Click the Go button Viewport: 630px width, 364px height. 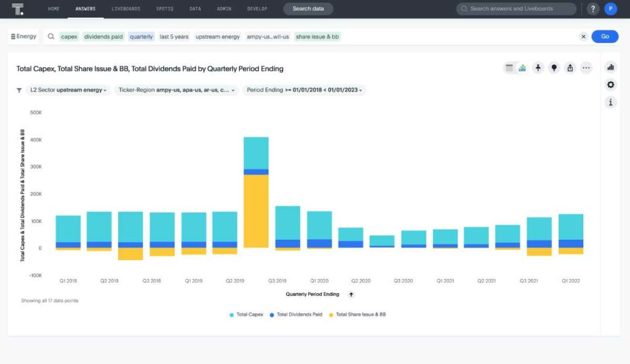(x=605, y=36)
